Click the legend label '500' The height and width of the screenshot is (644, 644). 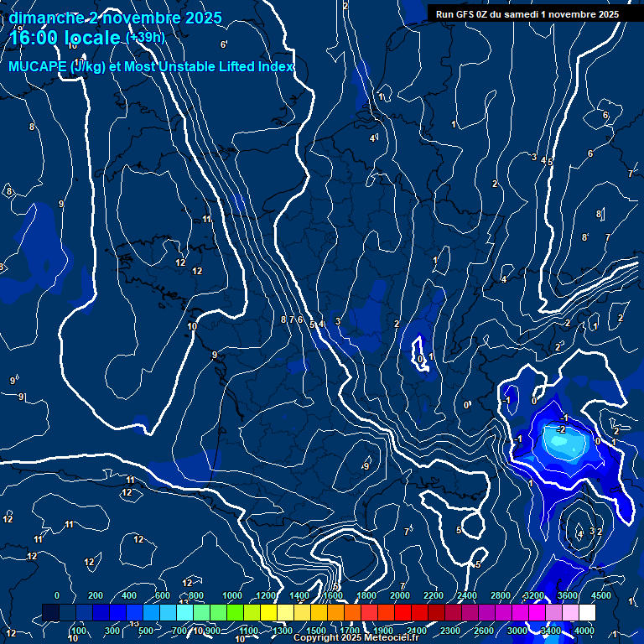146,631
